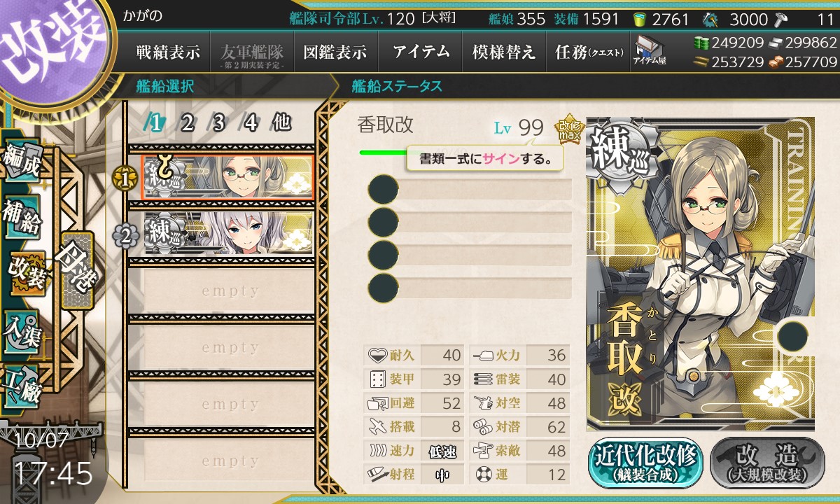840x504 pixels.
Task: Select the first empty equipment slot
Action: [470, 189]
